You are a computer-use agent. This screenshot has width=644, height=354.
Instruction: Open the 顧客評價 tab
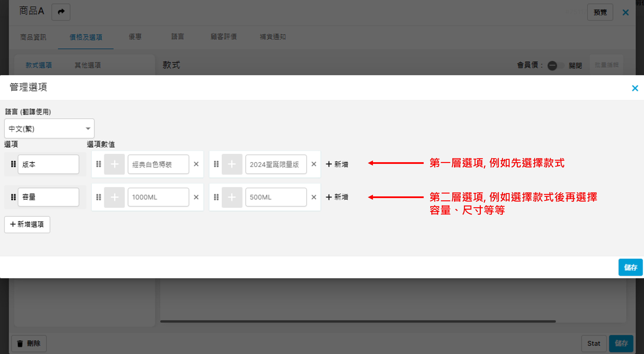(x=224, y=37)
